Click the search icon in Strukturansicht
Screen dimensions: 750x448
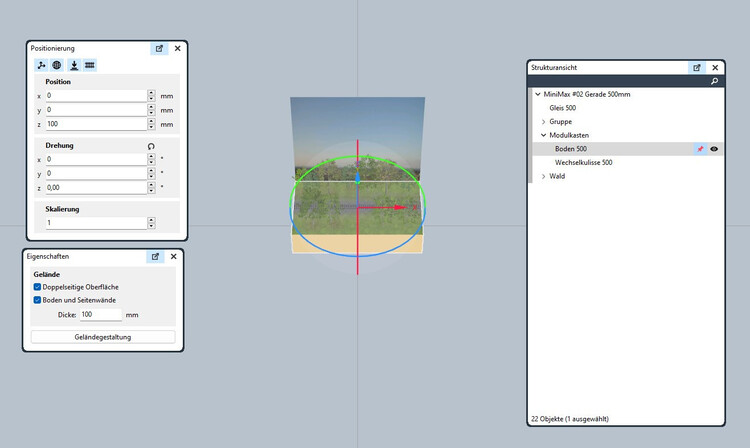[x=714, y=81]
